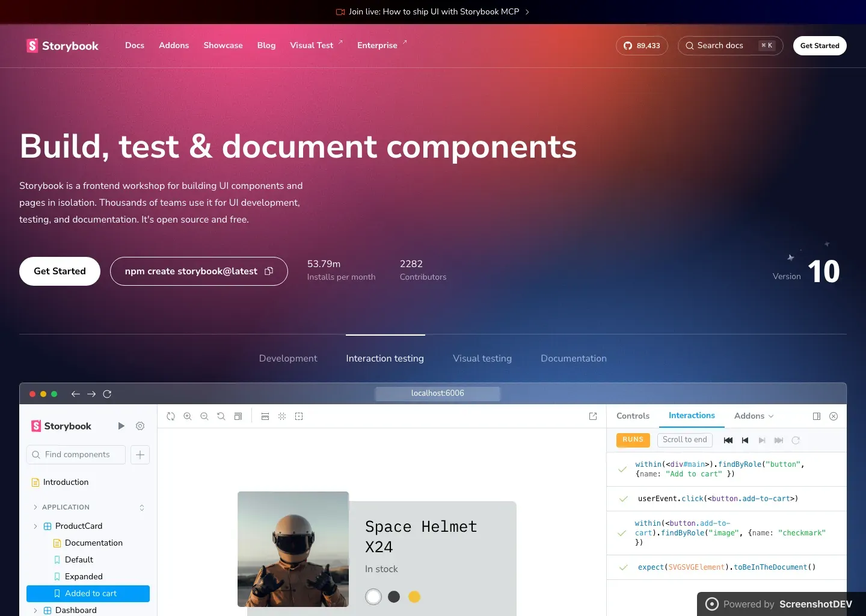The width and height of the screenshot is (866, 616).
Task: Open the canvas in a new tab icon
Action: [593, 416]
